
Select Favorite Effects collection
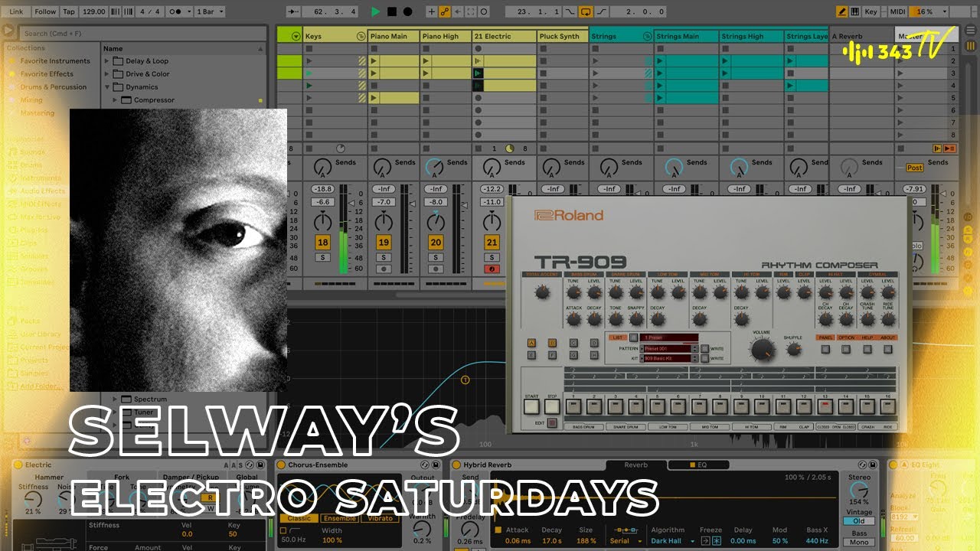(x=47, y=74)
